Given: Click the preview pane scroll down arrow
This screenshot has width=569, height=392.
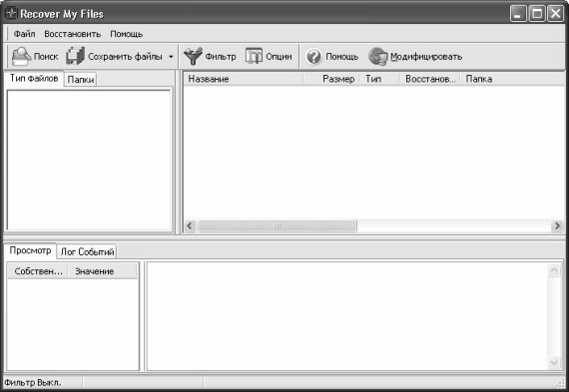Looking at the screenshot, I should tap(554, 362).
